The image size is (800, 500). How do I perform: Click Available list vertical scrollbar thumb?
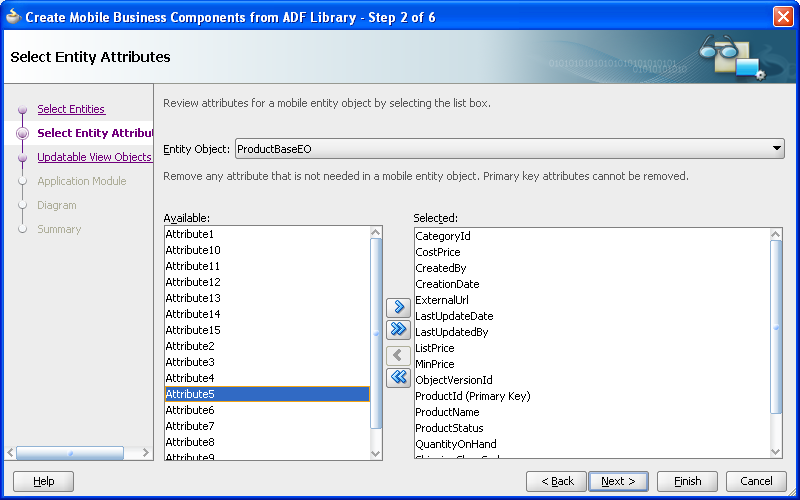pos(376,334)
